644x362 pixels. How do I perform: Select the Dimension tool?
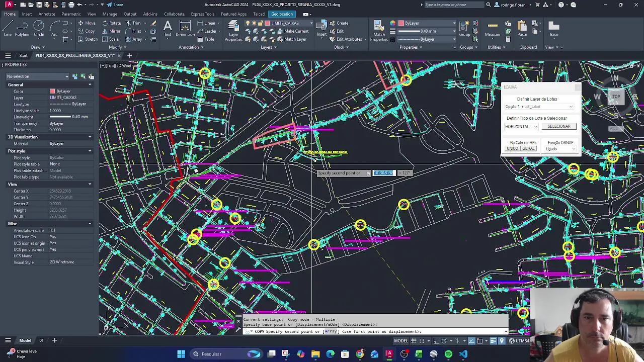point(185,29)
